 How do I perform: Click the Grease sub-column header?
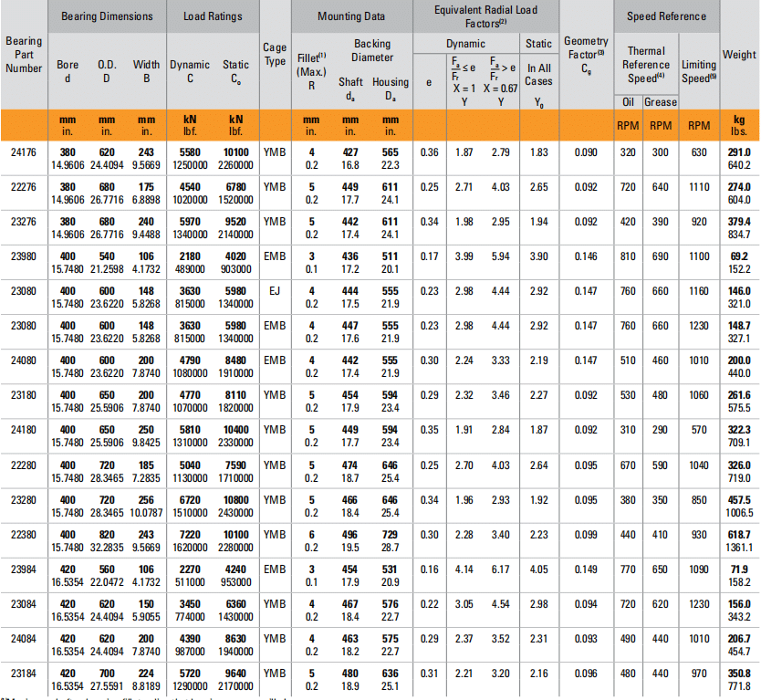coord(661,102)
